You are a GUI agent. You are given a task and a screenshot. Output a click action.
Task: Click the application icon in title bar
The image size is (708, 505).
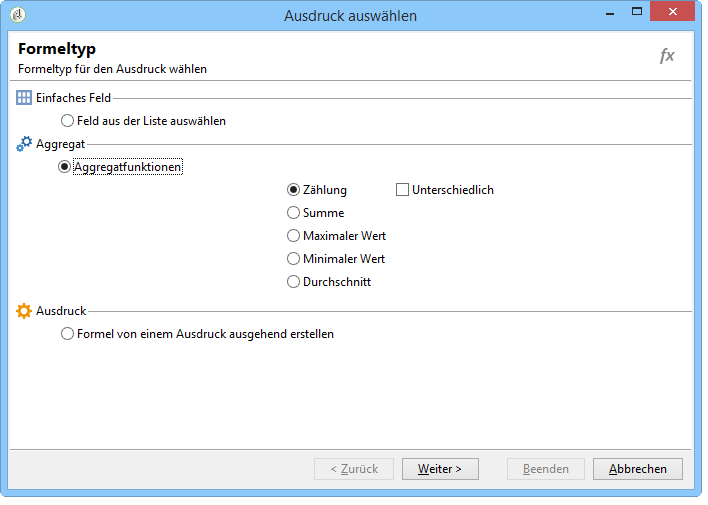(18, 15)
